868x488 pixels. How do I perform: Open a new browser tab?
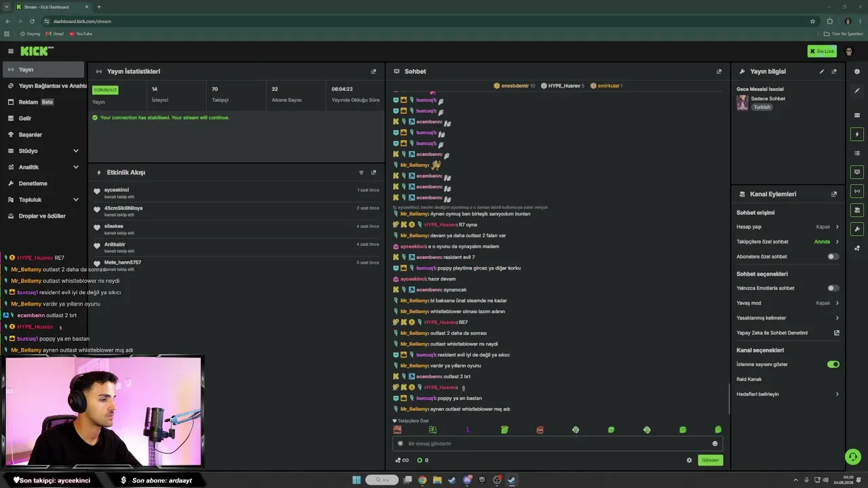pos(99,7)
